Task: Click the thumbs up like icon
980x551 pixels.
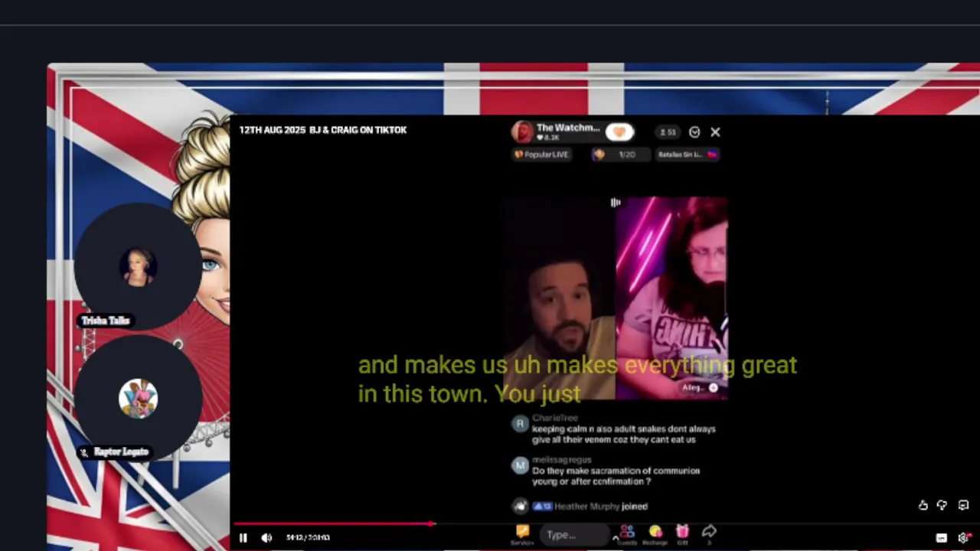Action: 923,505
